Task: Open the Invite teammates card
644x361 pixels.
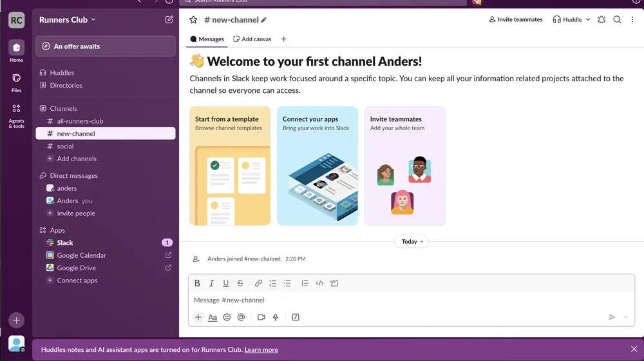Action: pos(405,166)
